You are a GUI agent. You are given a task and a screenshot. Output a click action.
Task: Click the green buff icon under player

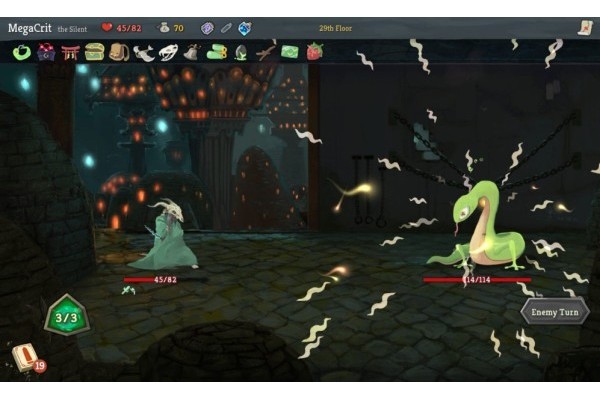click(129, 291)
